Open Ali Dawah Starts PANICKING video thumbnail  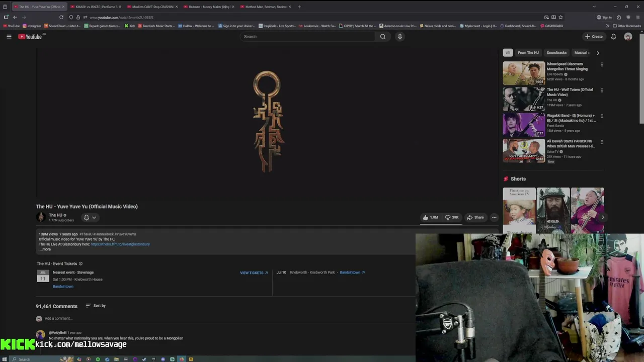pyautogui.click(x=524, y=150)
